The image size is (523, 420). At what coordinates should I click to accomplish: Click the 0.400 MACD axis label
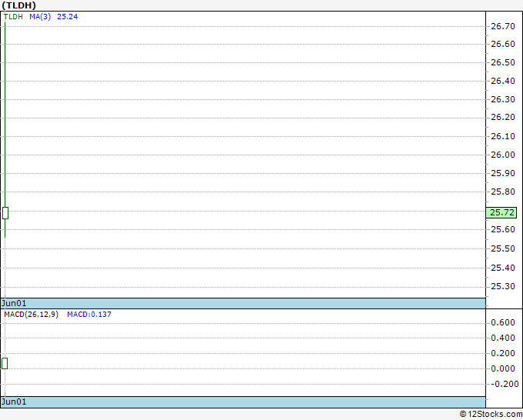pyautogui.click(x=503, y=338)
